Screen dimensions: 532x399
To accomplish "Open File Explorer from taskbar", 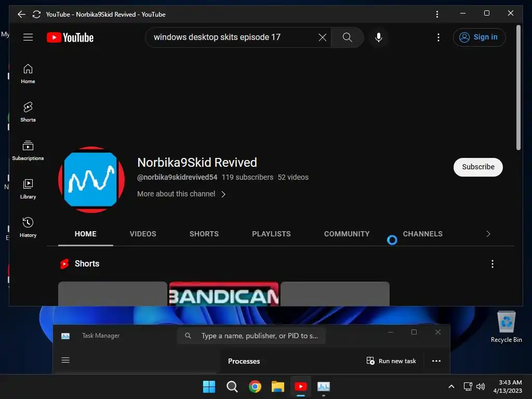I will tap(278, 387).
